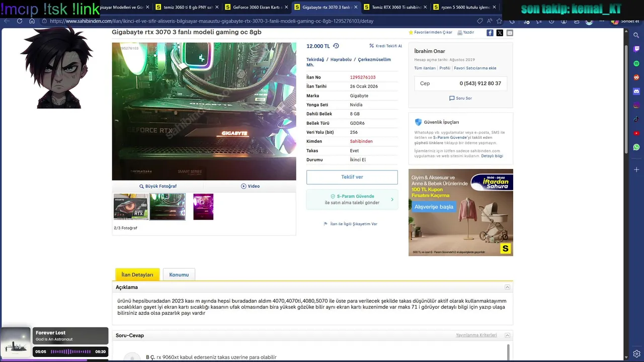The image size is (644, 362).
Task: Click the browser back arrow
Action: coord(7,21)
